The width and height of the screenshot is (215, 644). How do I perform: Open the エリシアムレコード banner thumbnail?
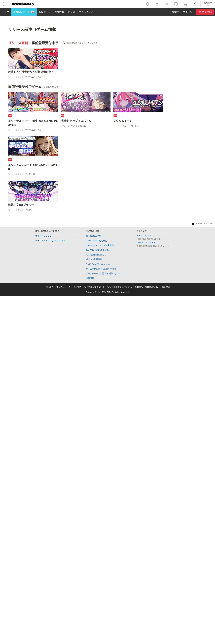coord(33,146)
